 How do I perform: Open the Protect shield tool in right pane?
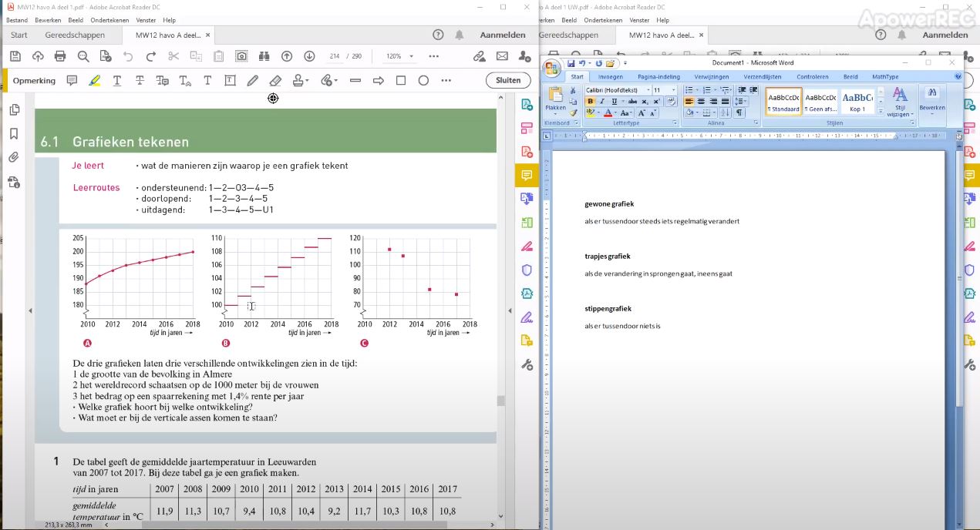[x=527, y=270]
